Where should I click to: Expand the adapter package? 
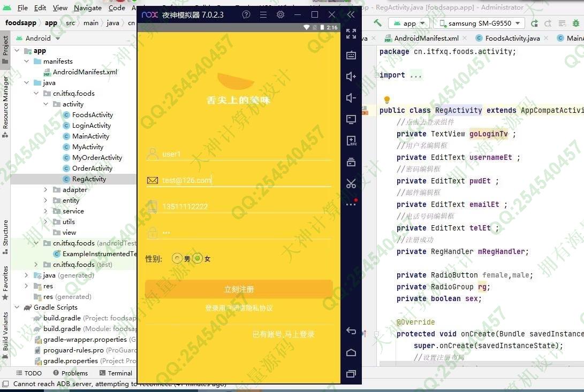46,189
